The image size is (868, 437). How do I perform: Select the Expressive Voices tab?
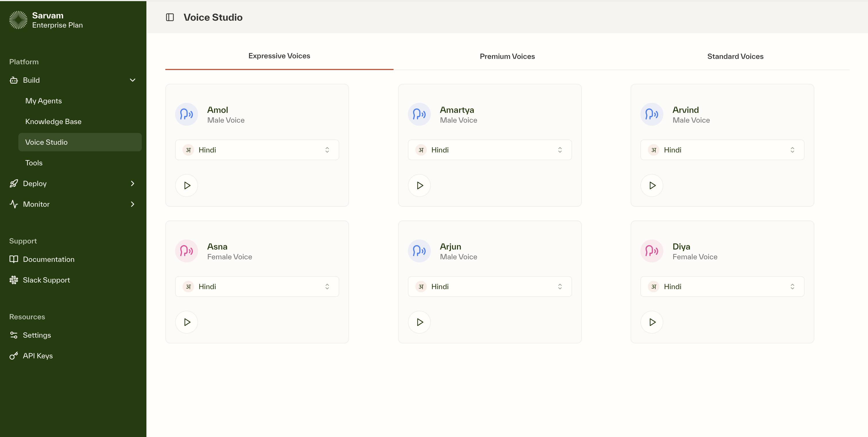click(x=279, y=56)
